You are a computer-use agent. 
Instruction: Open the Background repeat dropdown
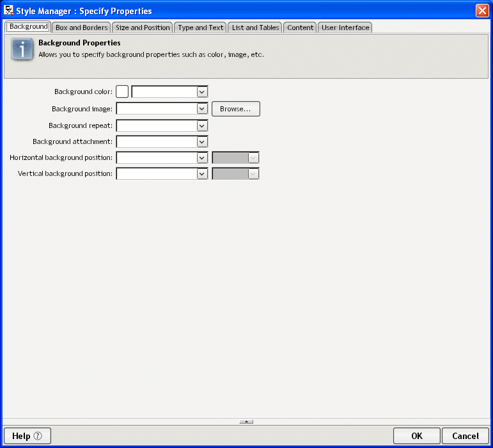point(202,126)
